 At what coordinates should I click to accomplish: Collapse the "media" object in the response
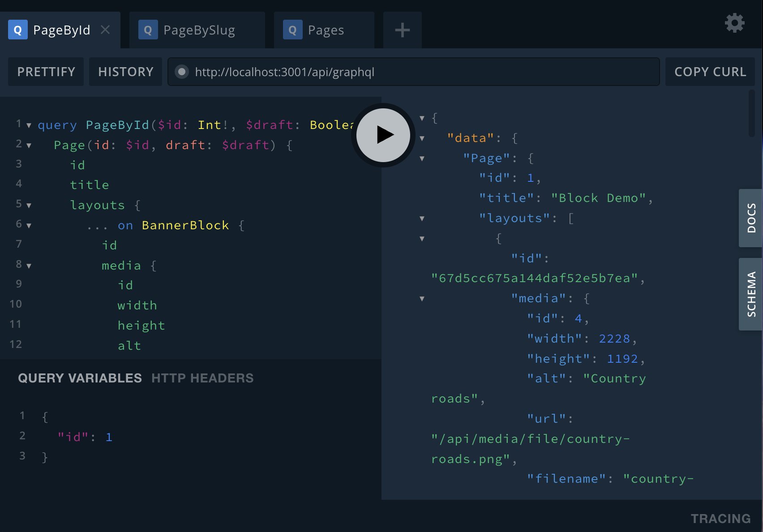[422, 299]
